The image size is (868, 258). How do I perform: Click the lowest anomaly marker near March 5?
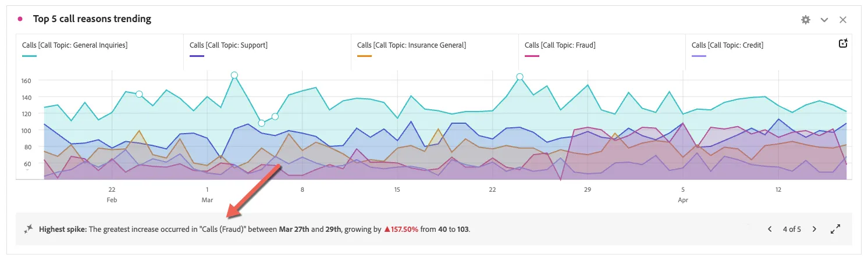262,123
